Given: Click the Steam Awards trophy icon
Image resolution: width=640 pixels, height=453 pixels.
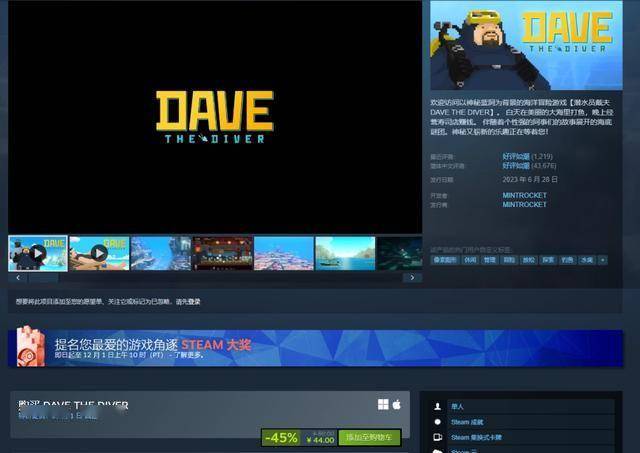Looking at the screenshot, I should [x=31, y=346].
